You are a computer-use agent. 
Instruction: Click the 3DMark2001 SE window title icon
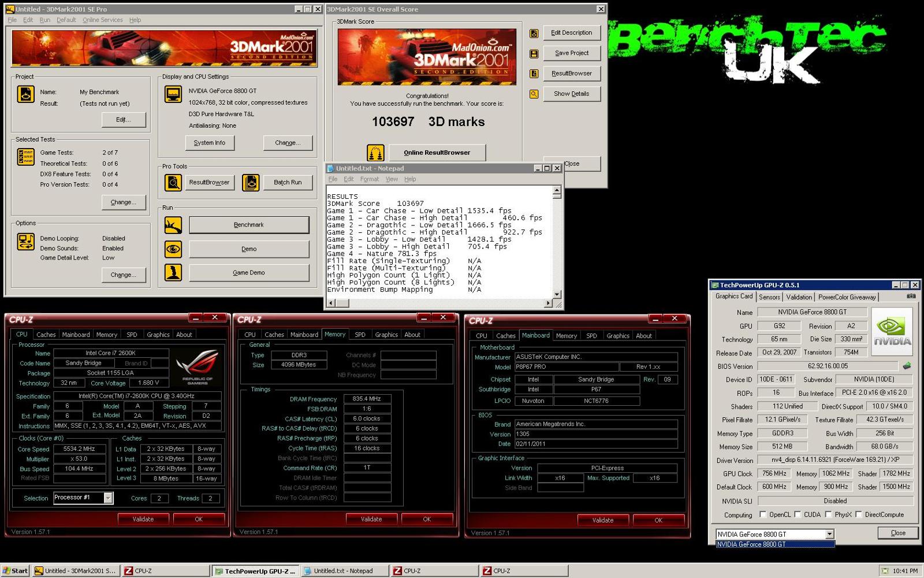coord(10,9)
